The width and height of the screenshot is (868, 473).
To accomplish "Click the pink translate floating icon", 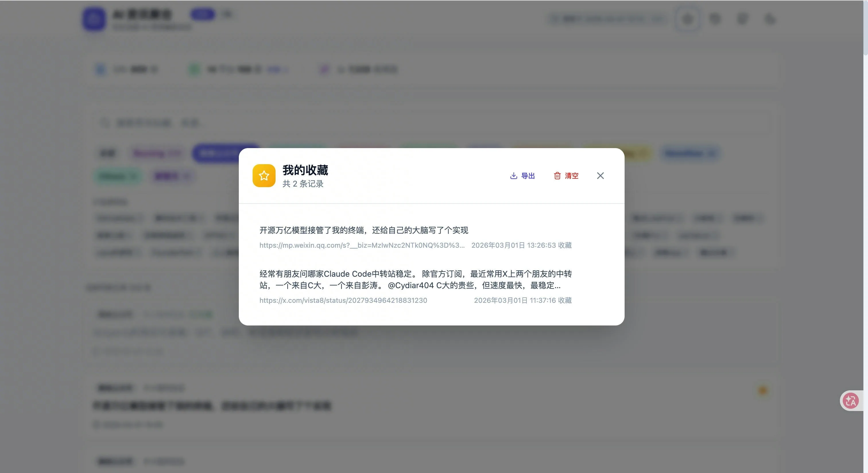I will 850,401.
